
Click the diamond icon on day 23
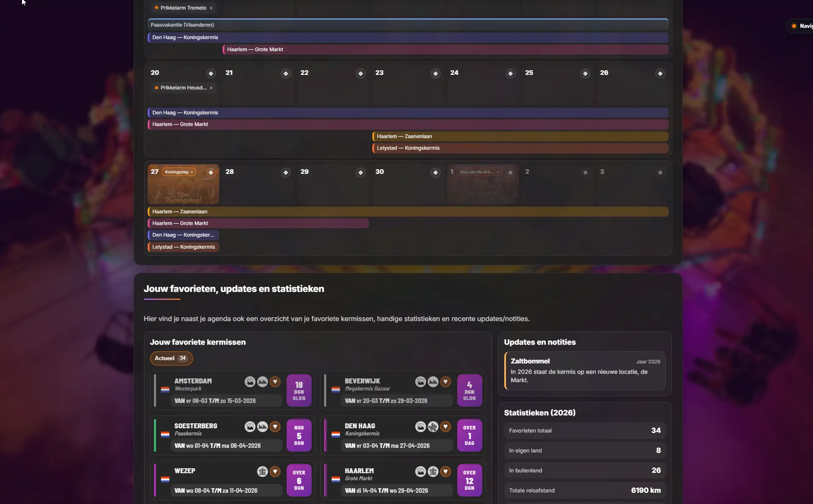[x=435, y=74]
